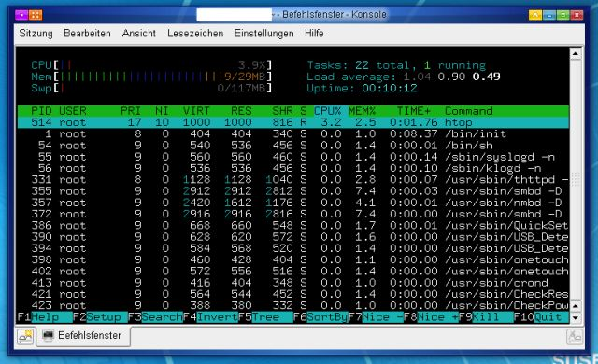
Task: Click the F8 Nice + function in htop
Action: tap(431, 317)
